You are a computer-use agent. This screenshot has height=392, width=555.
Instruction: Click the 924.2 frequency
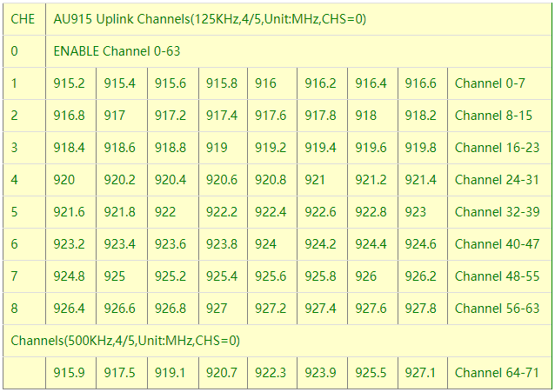pos(320,244)
